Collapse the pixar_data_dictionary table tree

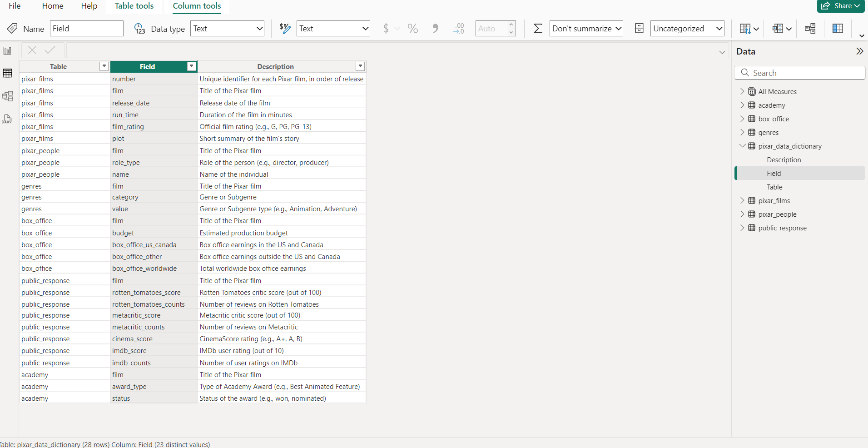(742, 146)
